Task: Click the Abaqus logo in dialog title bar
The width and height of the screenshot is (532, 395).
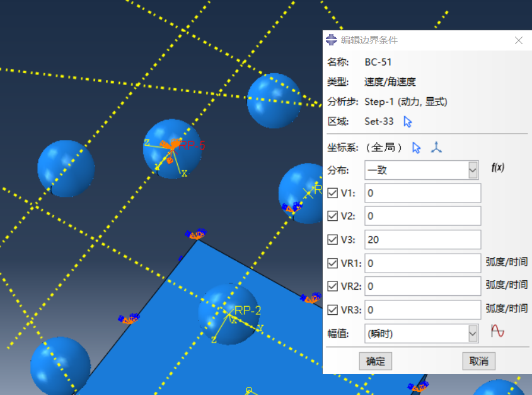Action: (x=332, y=40)
